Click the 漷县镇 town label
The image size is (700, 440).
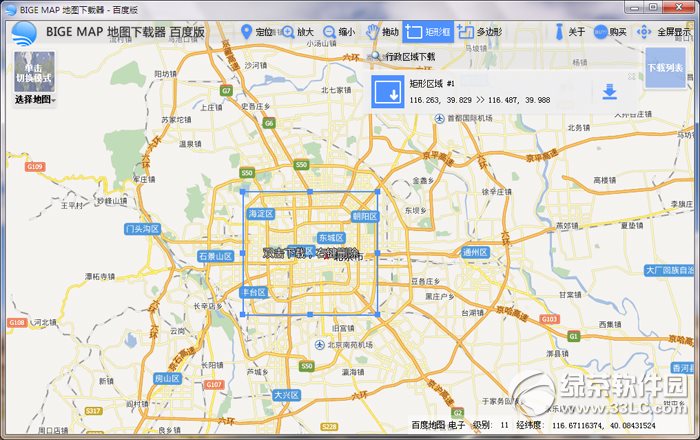pyautogui.click(x=557, y=353)
